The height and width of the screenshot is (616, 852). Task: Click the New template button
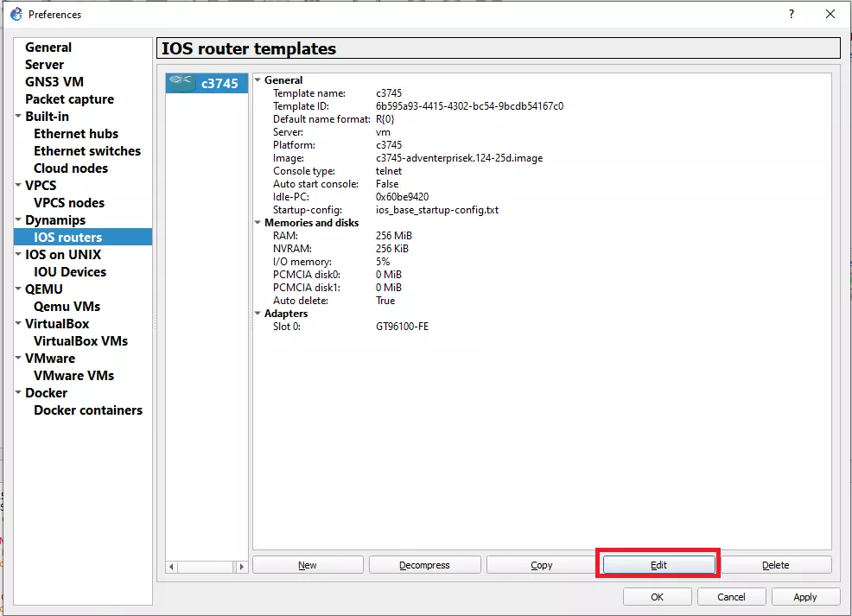(x=308, y=565)
